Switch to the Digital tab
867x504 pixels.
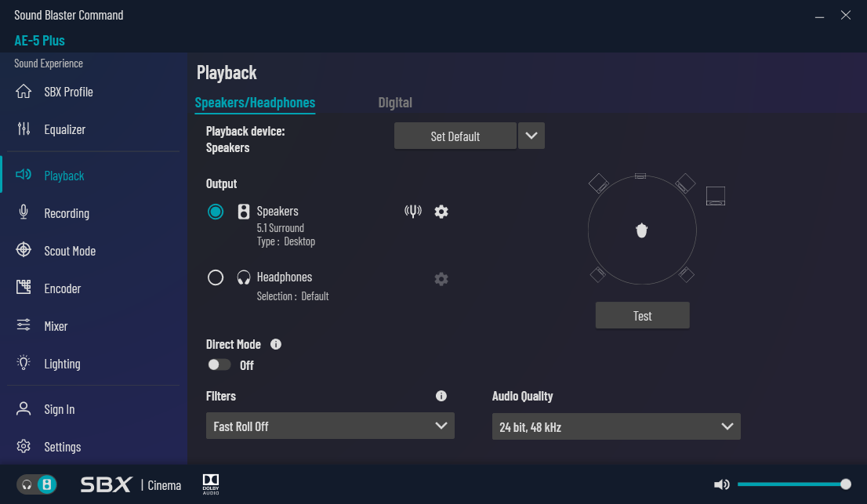395,103
